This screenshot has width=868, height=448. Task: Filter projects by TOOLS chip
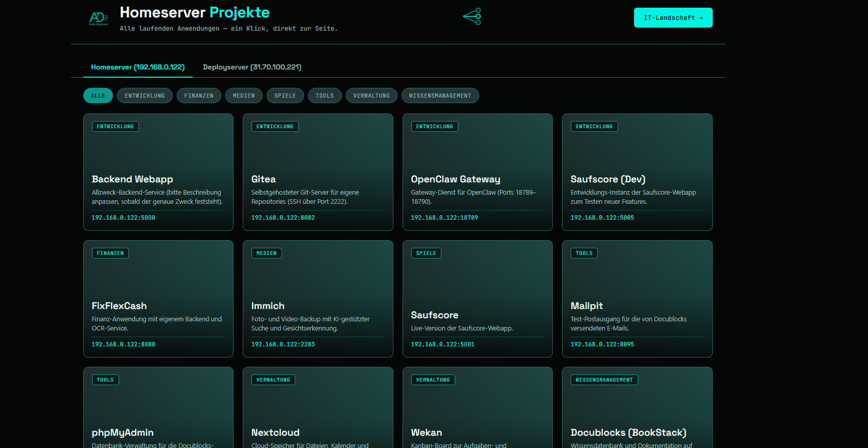click(x=325, y=96)
